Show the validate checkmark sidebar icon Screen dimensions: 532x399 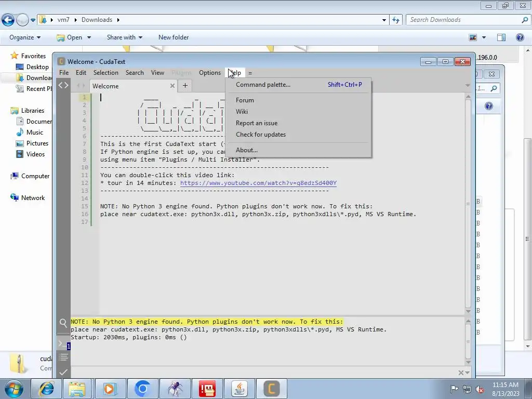click(x=63, y=372)
